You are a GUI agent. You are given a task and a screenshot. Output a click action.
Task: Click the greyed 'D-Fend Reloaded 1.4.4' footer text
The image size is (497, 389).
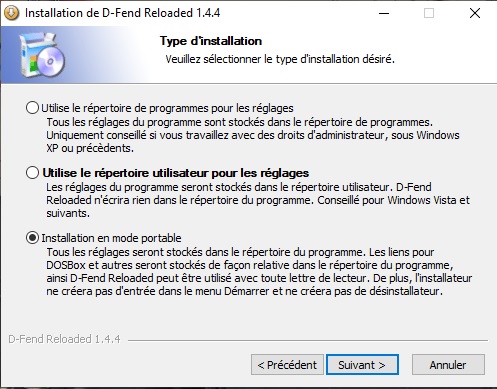click(64, 339)
